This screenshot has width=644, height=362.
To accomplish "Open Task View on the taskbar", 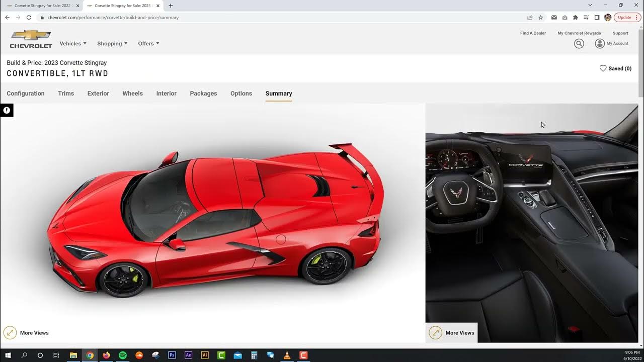I will tap(56, 355).
